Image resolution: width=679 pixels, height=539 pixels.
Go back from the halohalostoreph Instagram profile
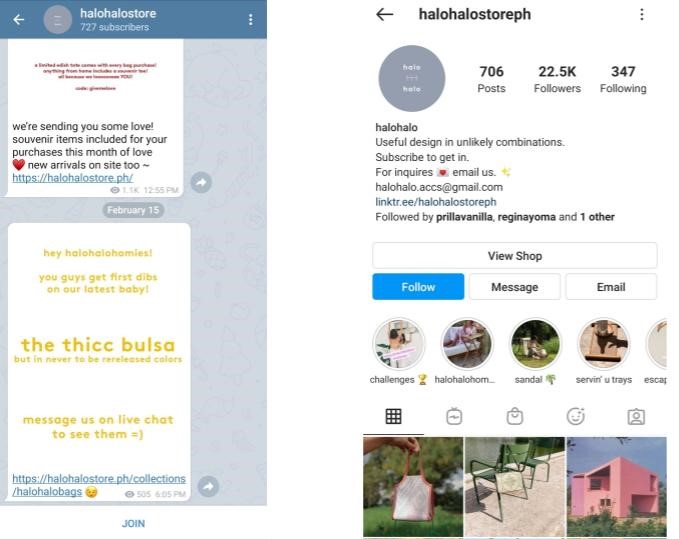[385, 14]
